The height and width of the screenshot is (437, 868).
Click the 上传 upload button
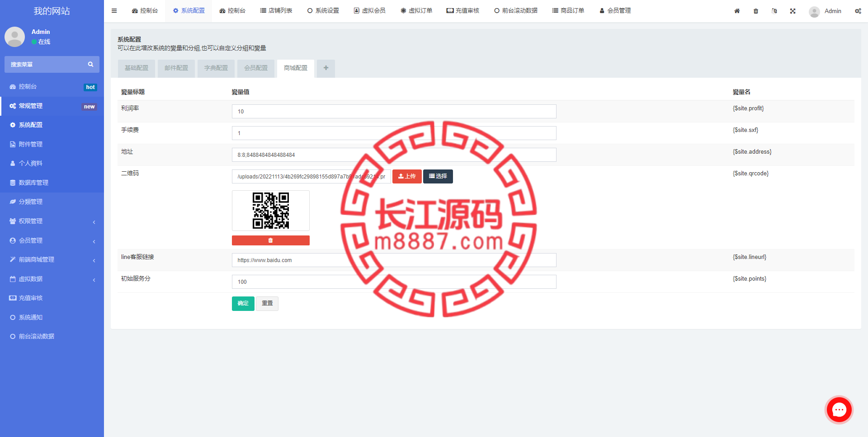407,176
